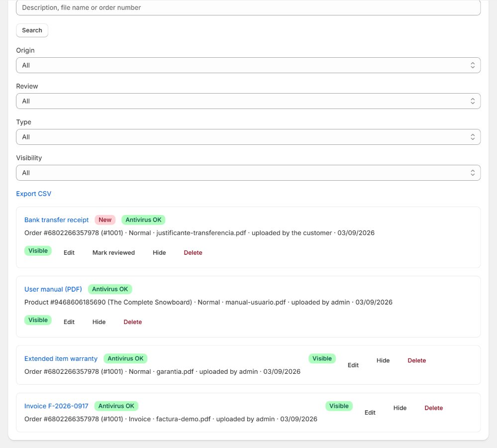Click Antivirus OK badge on Bank transfer receipt
Viewport: 497px width, 448px height.
143,220
